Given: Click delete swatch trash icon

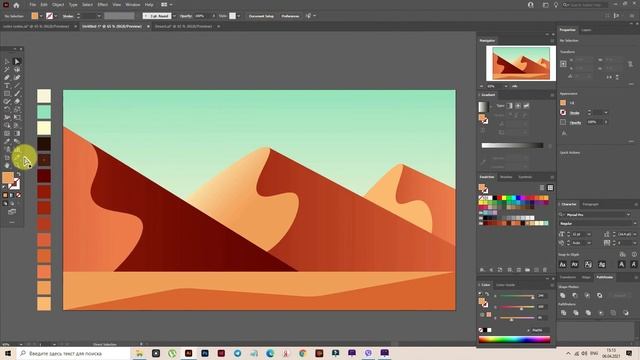Looking at the screenshot, I should [545, 270].
